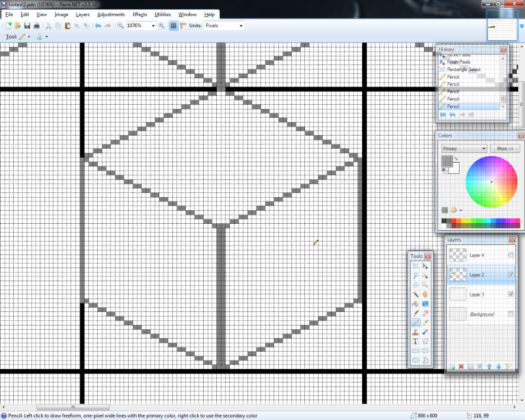
Task: Select the Paintbrush tool
Action: 415,313
